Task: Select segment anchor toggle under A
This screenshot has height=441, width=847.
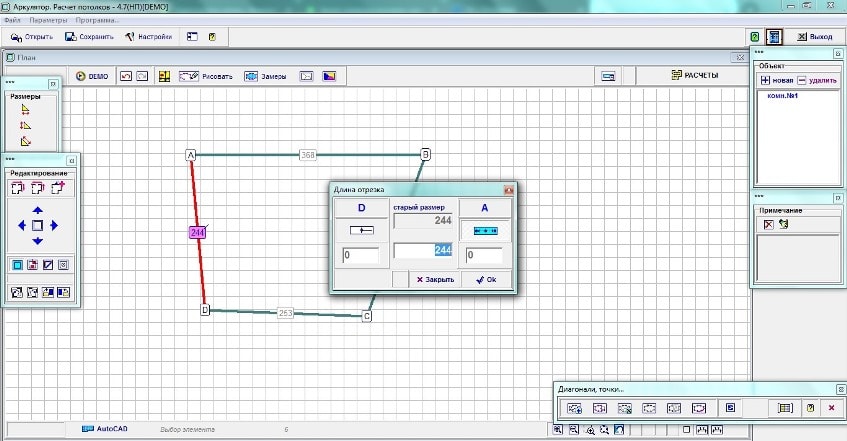Action: (x=485, y=230)
